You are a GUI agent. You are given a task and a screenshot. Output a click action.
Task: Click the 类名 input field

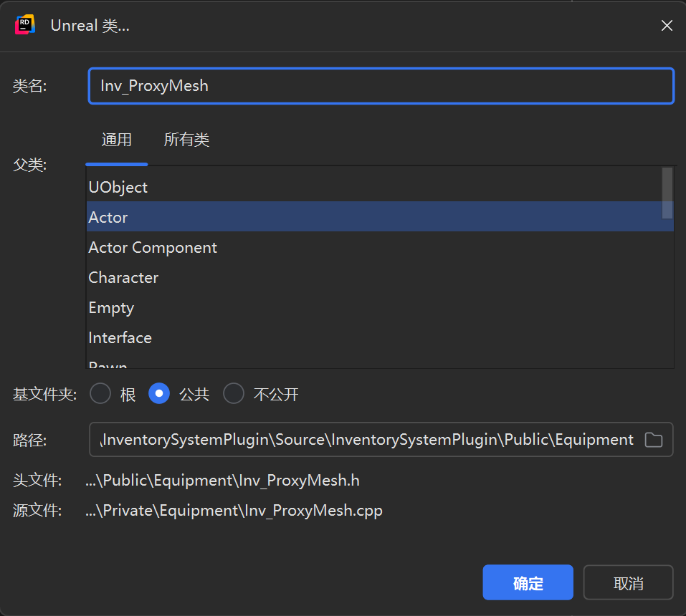381,86
